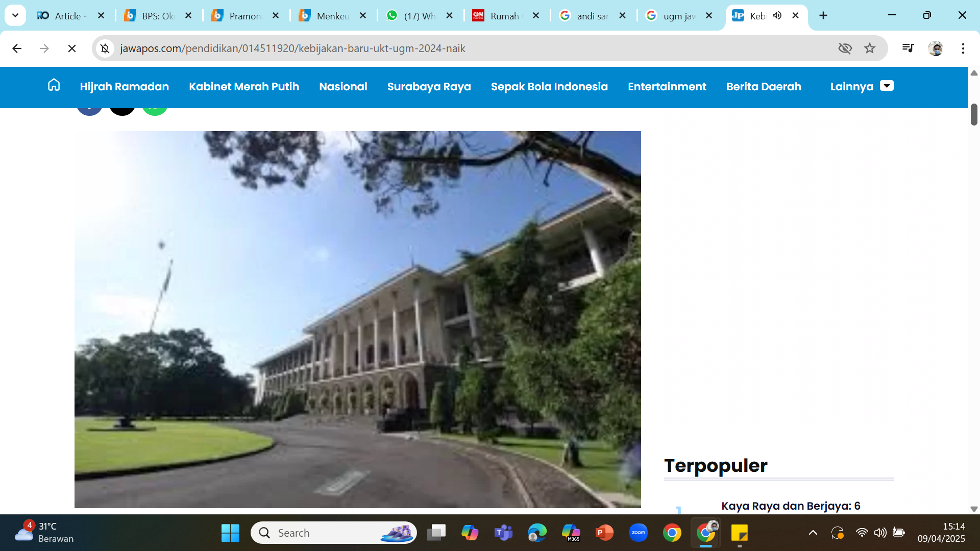Image resolution: width=980 pixels, height=551 pixels.
Task: Open Zoom from the taskbar
Action: pyautogui.click(x=638, y=533)
